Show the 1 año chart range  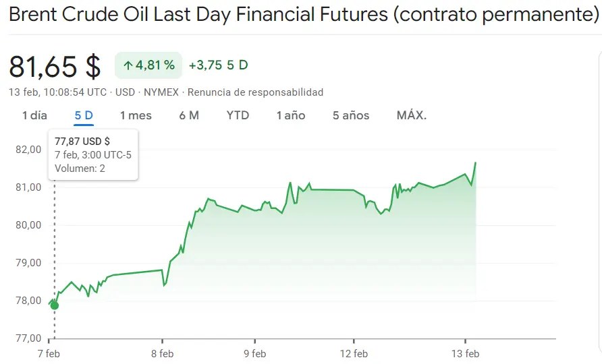pos(291,115)
